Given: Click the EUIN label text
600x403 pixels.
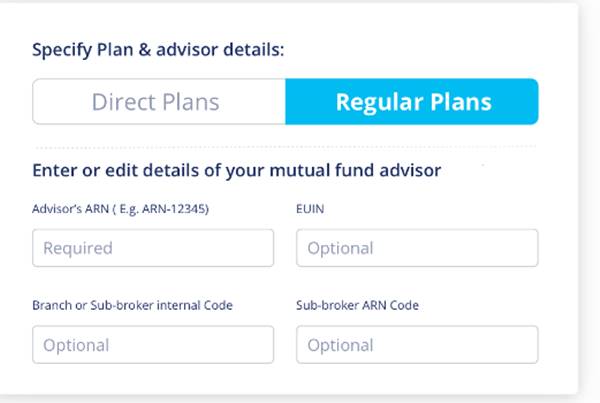Looking at the screenshot, I should [x=312, y=209].
